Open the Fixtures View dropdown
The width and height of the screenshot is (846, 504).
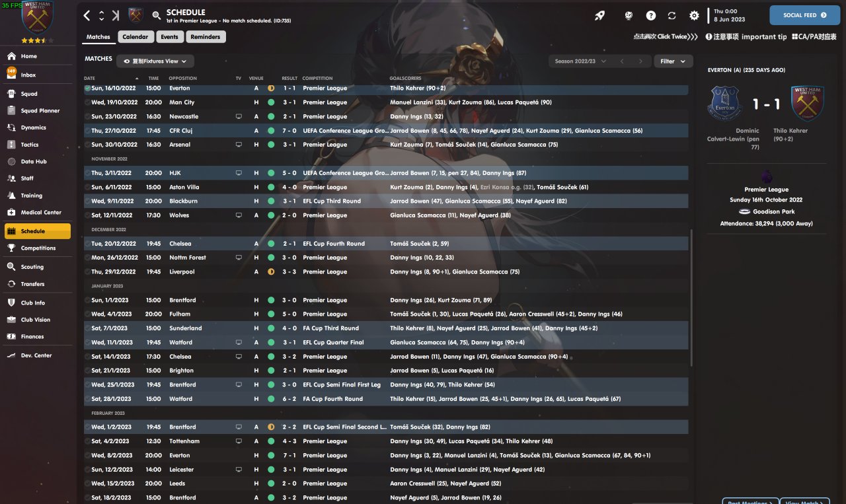tap(155, 61)
